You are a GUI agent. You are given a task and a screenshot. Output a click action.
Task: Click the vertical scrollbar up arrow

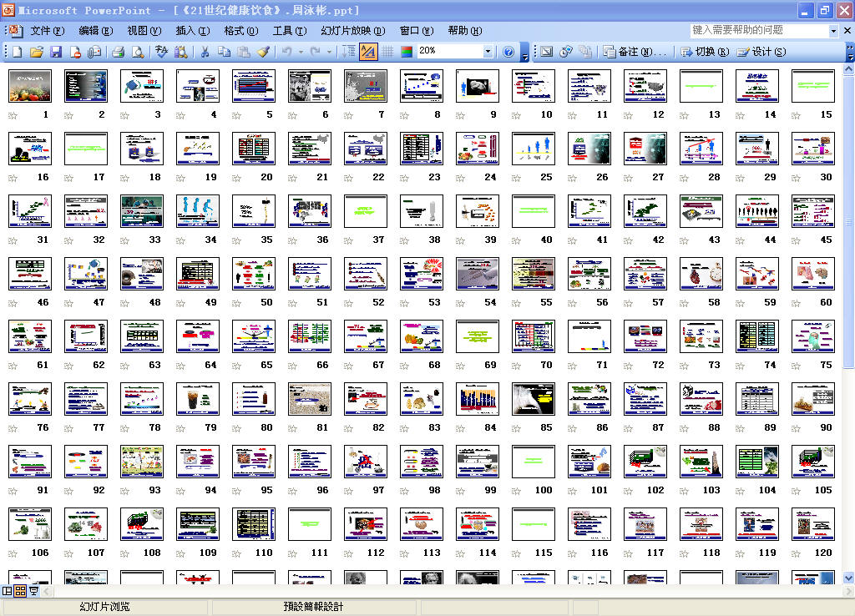click(x=848, y=69)
